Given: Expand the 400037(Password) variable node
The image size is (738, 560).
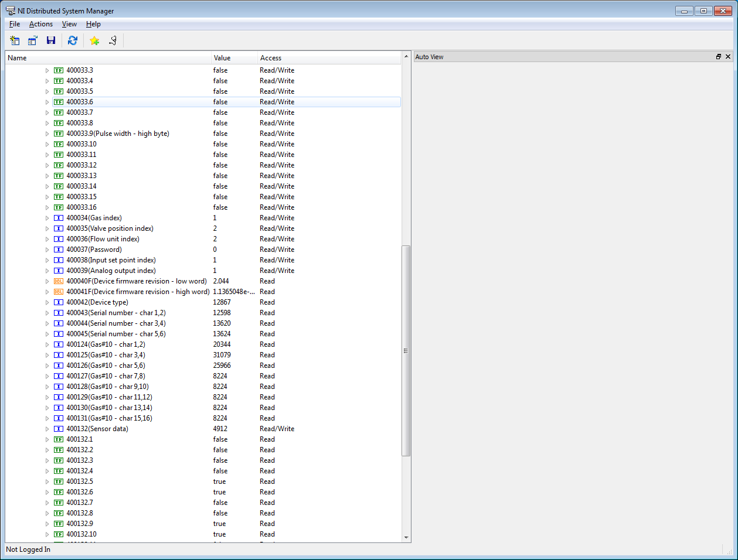Looking at the screenshot, I should (x=47, y=250).
